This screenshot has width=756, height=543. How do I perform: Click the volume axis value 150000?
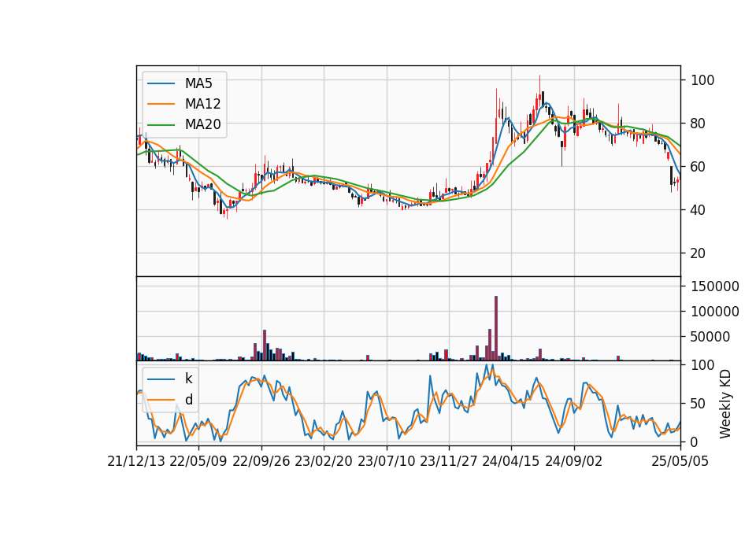click(715, 286)
